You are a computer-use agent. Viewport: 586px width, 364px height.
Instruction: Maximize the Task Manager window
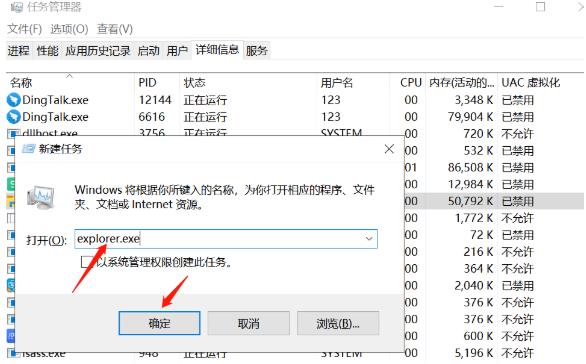(540, 7)
